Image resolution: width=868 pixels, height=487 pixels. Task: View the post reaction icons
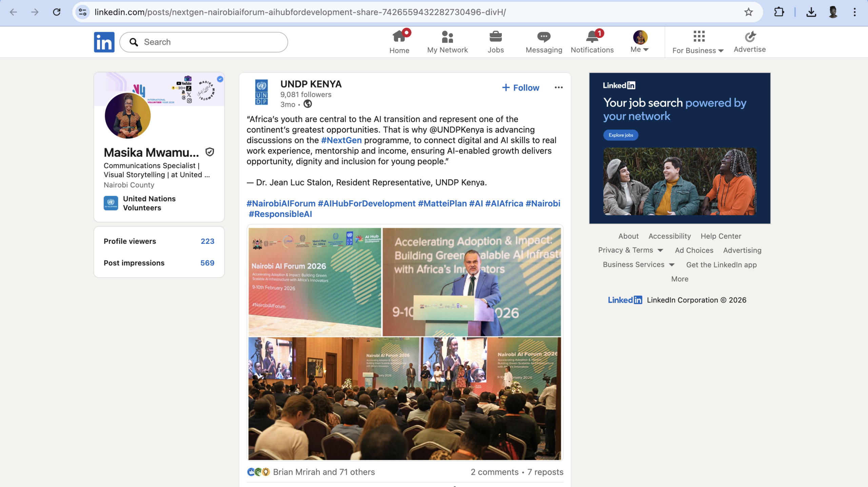[x=258, y=472]
